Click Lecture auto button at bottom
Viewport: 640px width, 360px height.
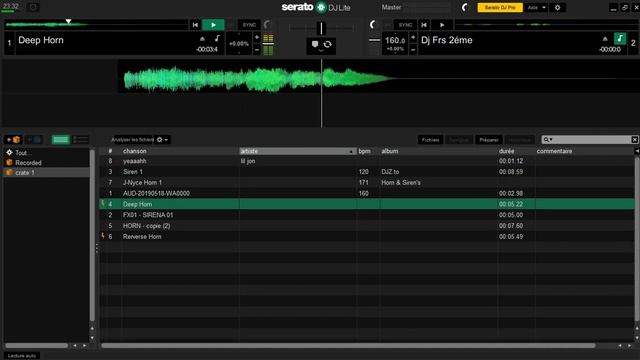pos(22,356)
